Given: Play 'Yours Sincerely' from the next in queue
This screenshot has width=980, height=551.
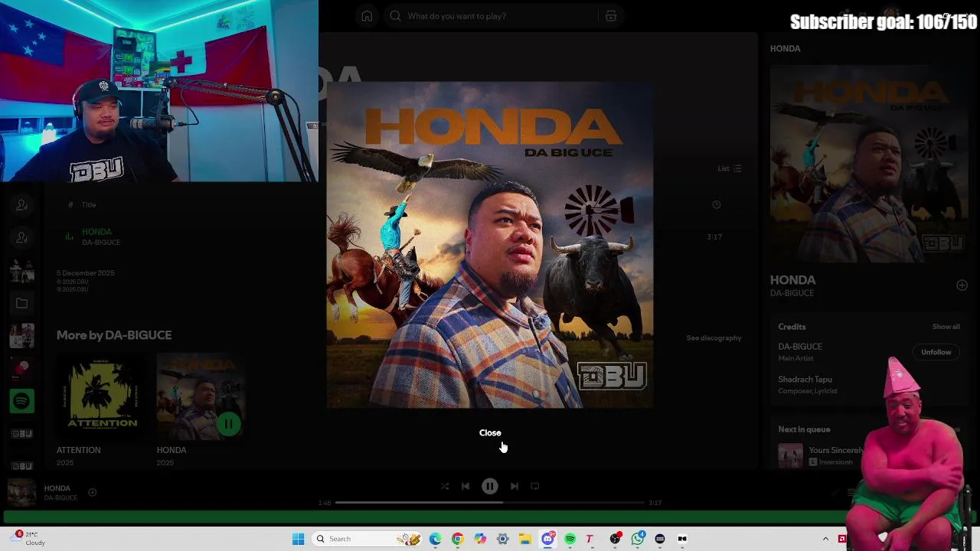Looking at the screenshot, I should [791, 455].
